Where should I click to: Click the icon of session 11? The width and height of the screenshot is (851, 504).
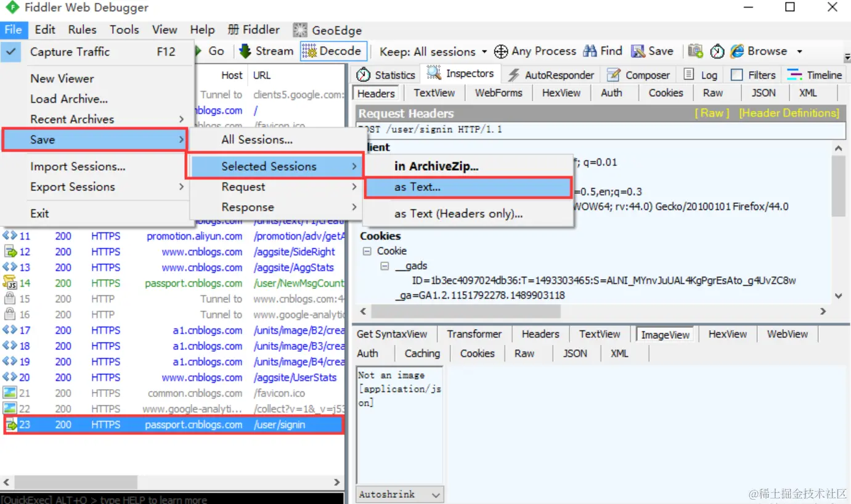point(10,236)
